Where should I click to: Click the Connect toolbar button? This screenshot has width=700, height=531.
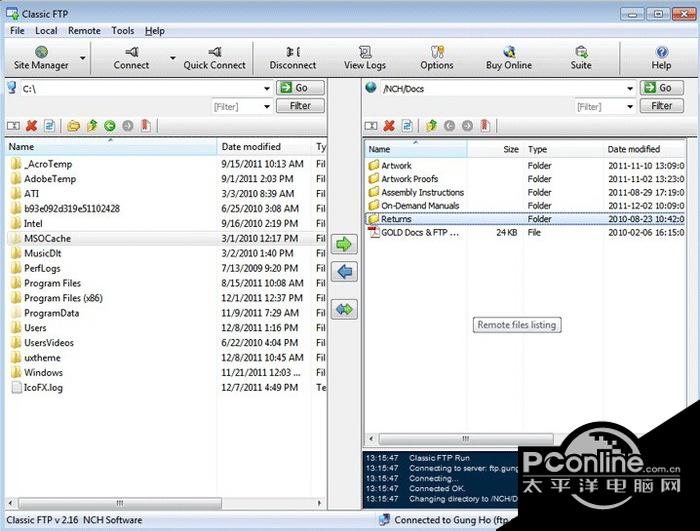point(131,58)
